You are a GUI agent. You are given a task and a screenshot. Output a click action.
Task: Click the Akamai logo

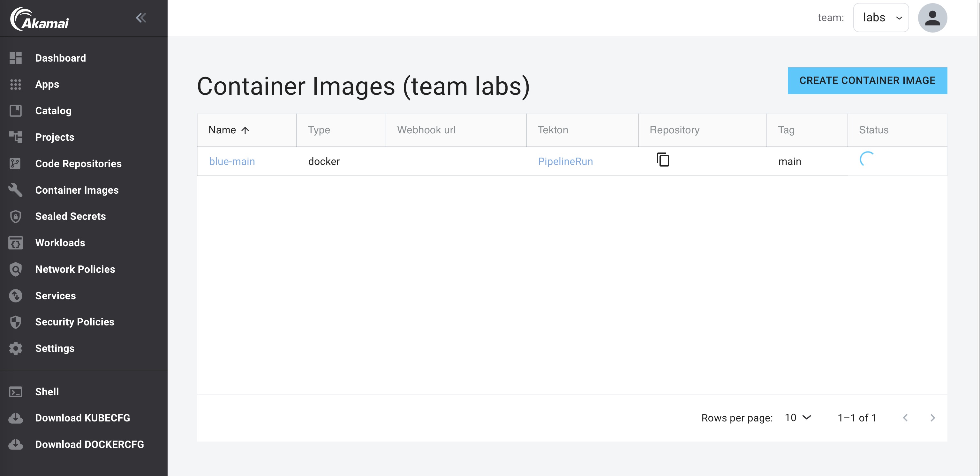click(x=40, y=19)
